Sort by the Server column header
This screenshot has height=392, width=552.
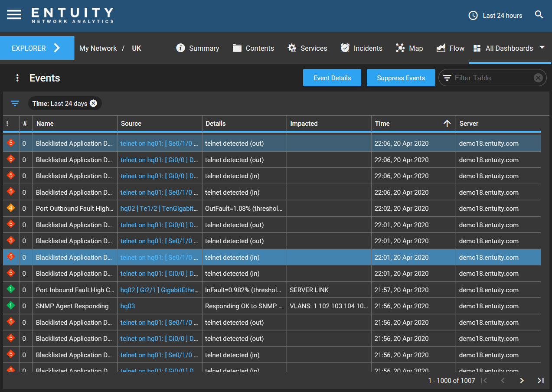[x=498, y=124]
